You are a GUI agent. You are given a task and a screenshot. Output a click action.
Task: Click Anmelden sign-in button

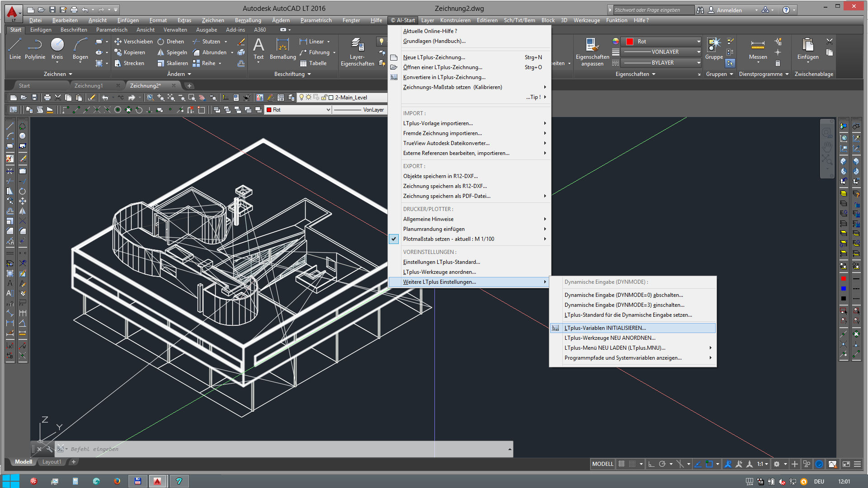tap(729, 10)
